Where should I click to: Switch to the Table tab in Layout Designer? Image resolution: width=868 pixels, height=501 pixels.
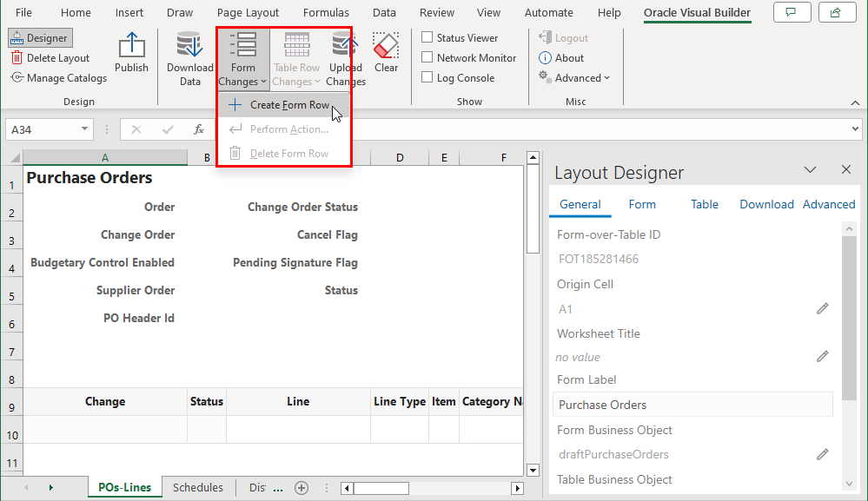point(705,205)
